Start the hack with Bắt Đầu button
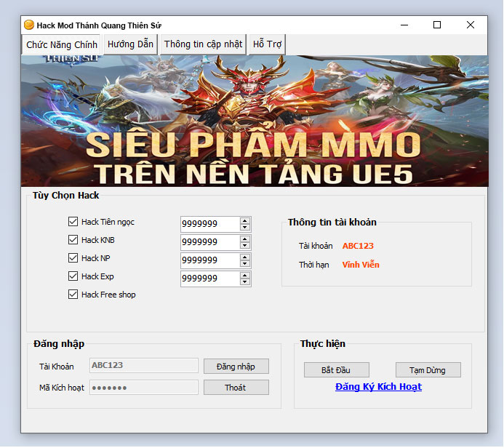This screenshot has height=448, width=504. (x=337, y=370)
